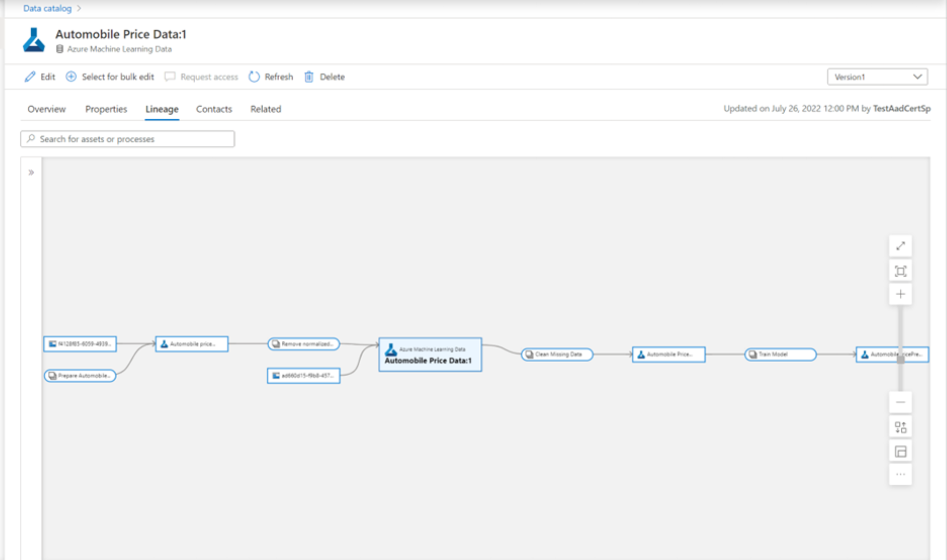
Task: Switch to the Overview tab
Action: point(47,109)
